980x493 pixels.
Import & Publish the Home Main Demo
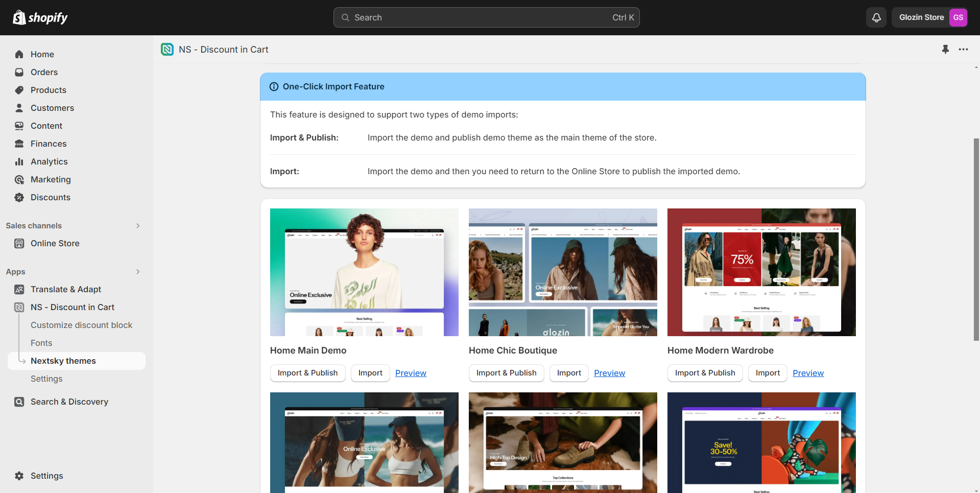[307, 373]
